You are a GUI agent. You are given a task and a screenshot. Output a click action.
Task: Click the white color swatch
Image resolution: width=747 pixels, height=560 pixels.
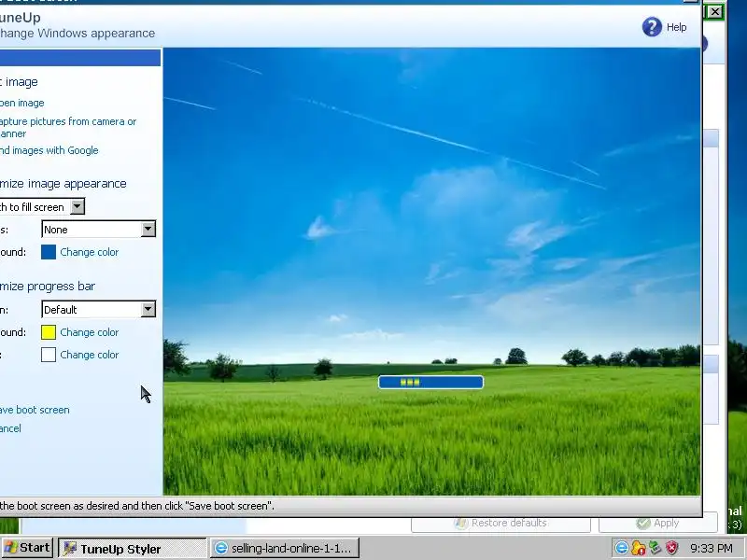[x=49, y=355]
